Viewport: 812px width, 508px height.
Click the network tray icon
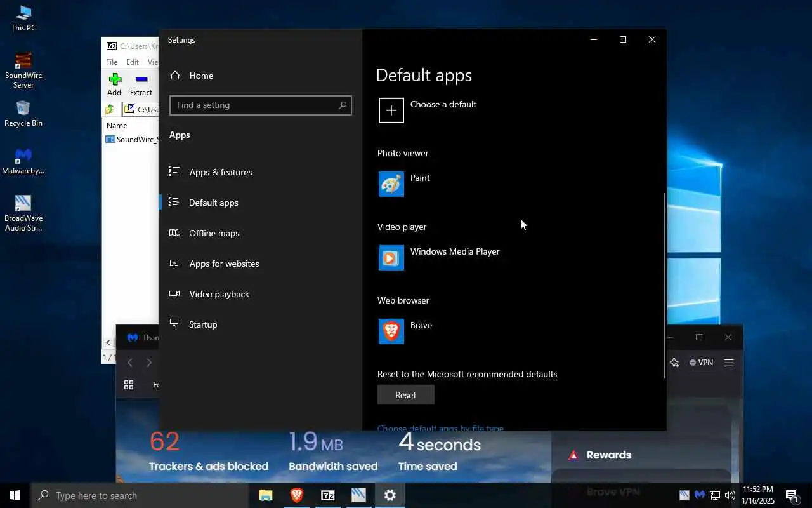[715, 495]
